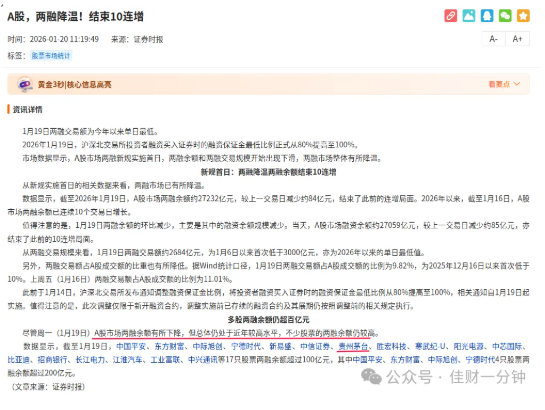Open the 招商银行 stock link
Viewport: 545px width, 410px height.
pyautogui.click(x=52, y=360)
